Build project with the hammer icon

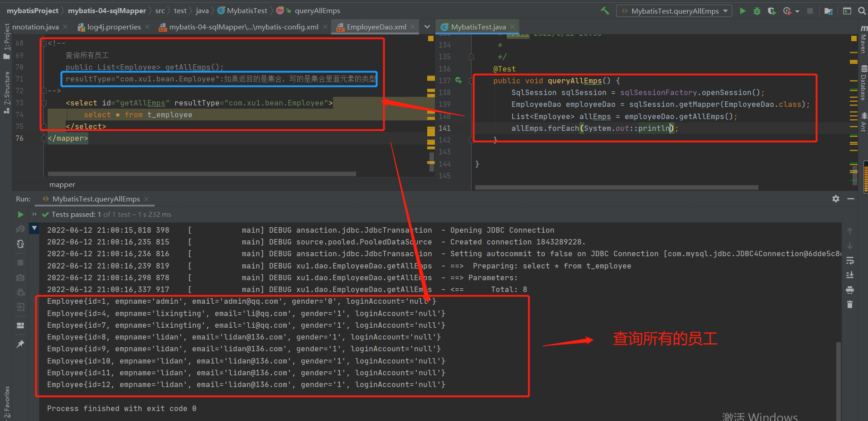pos(605,10)
